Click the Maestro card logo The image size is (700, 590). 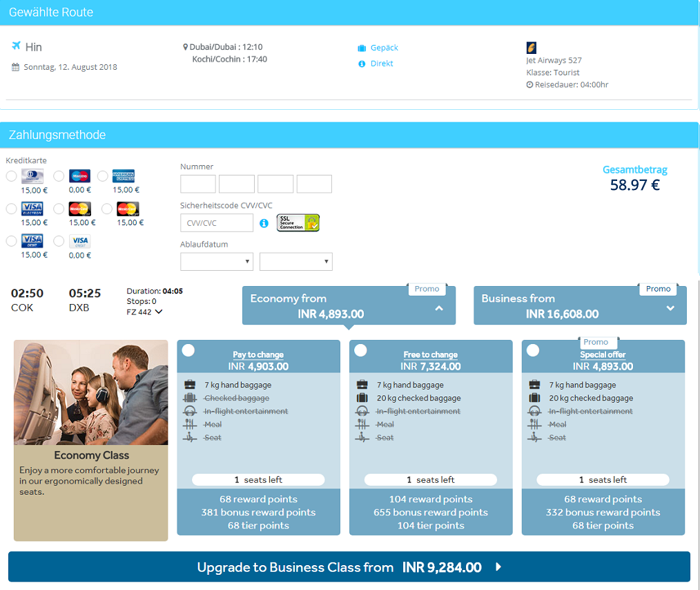coord(80,176)
